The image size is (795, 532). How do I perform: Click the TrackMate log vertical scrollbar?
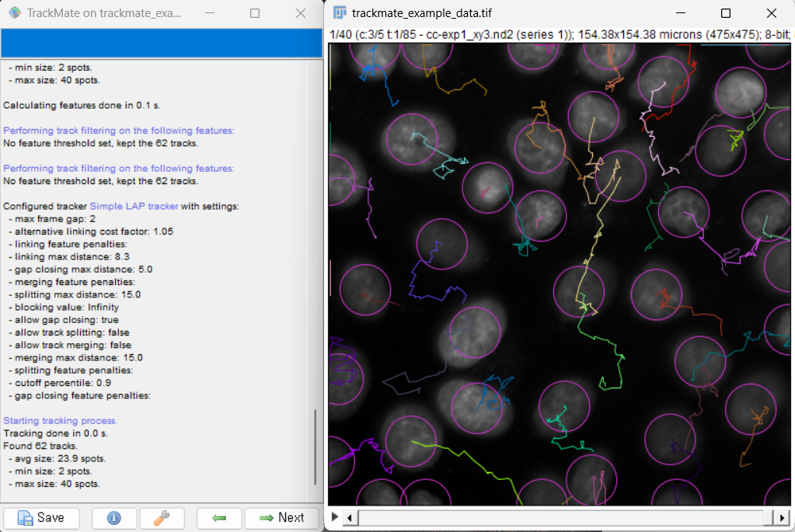tap(316, 447)
